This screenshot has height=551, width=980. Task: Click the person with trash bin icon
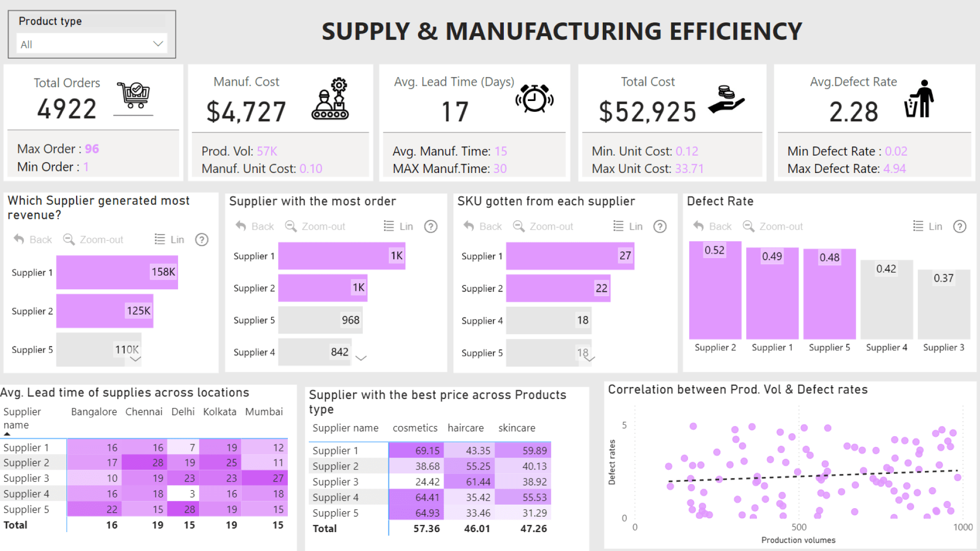pos(919,98)
